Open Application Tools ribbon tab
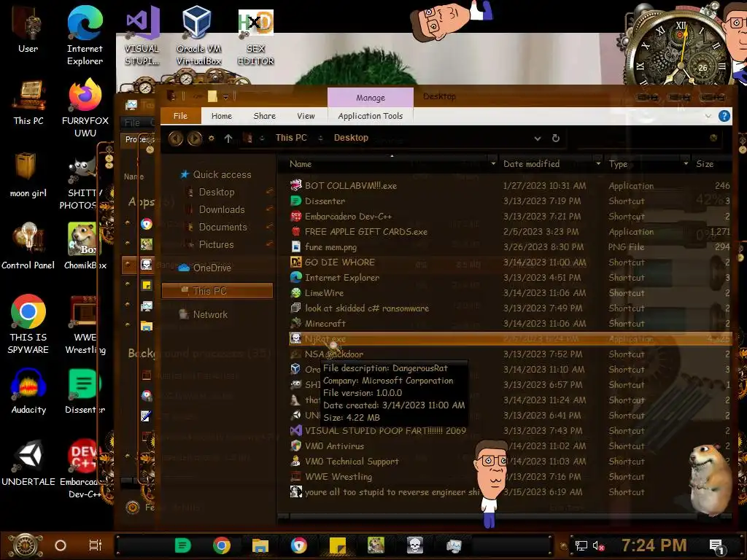747x560 pixels. pyautogui.click(x=370, y=116)
